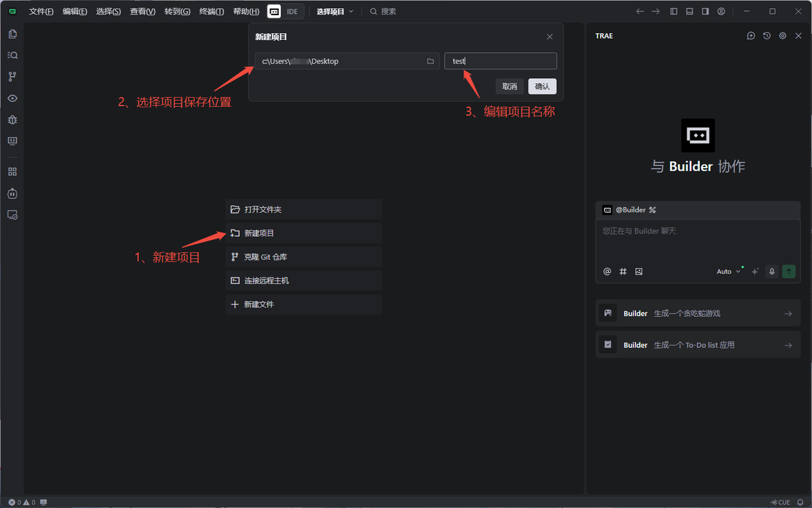Click the microphone voice input button

coord(772,271)
